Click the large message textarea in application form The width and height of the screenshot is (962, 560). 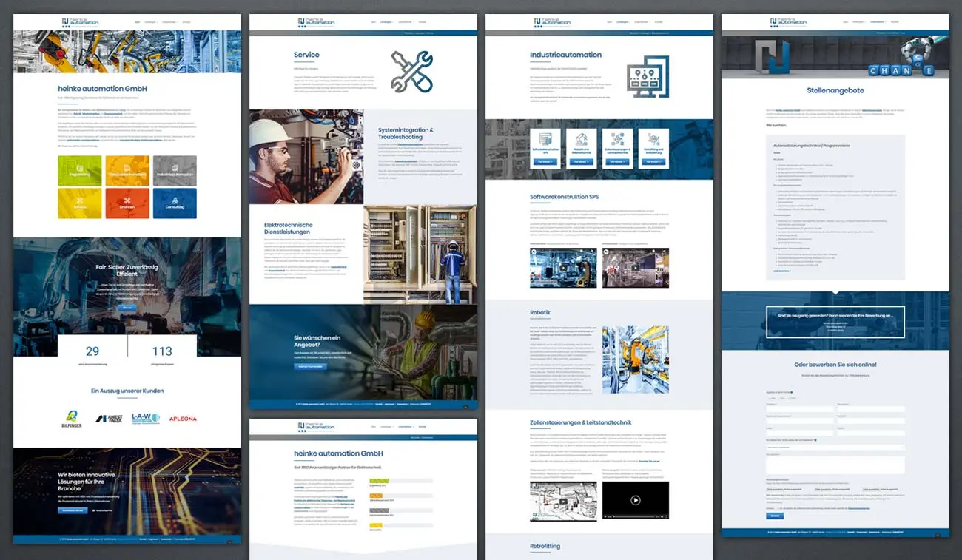pyautogui.click(x=835, y=465)
